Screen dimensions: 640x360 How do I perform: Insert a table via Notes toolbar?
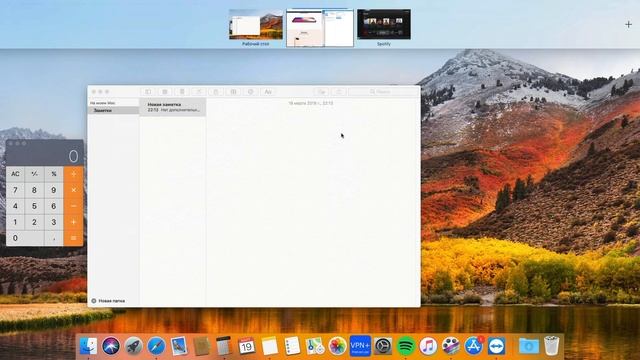click(x=233, y=92)
